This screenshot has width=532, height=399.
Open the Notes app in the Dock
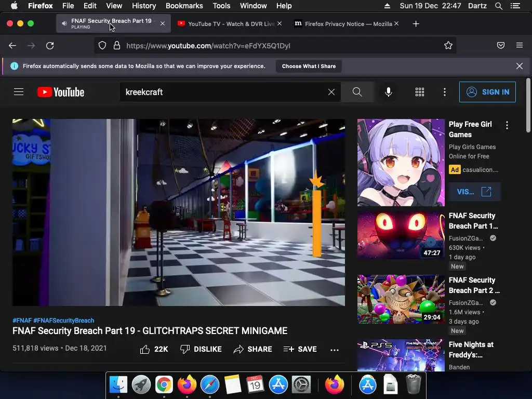[x=233, y=385]
